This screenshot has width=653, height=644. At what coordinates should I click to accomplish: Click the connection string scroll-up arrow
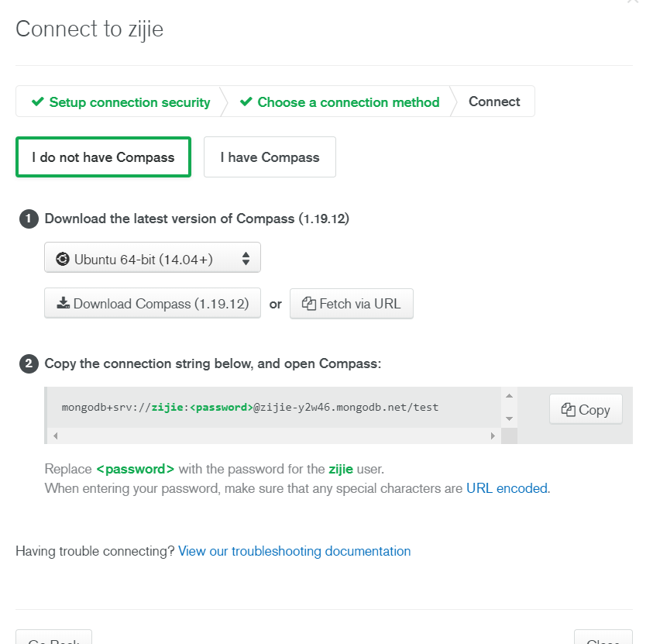[x=509, y=396]
